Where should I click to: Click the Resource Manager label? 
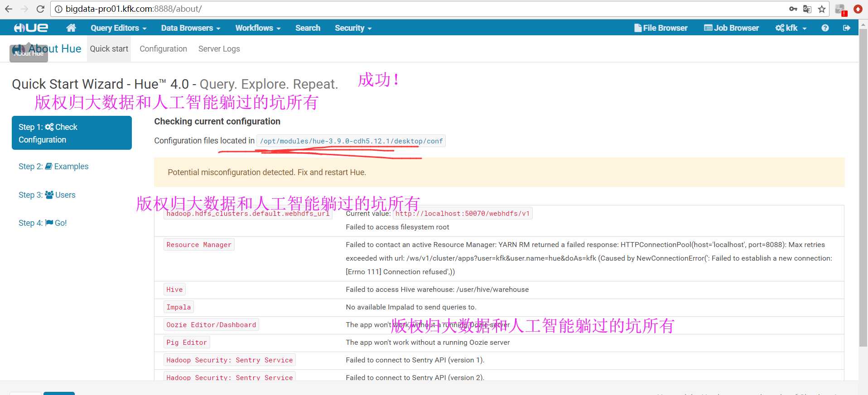199,245
